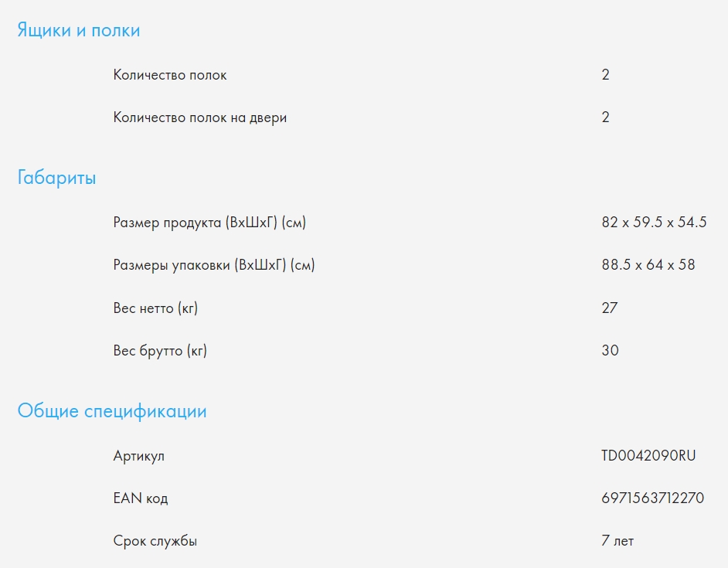Select the article number TD0042090RU
Screen dimensions: 728x568
click(648, 456)
